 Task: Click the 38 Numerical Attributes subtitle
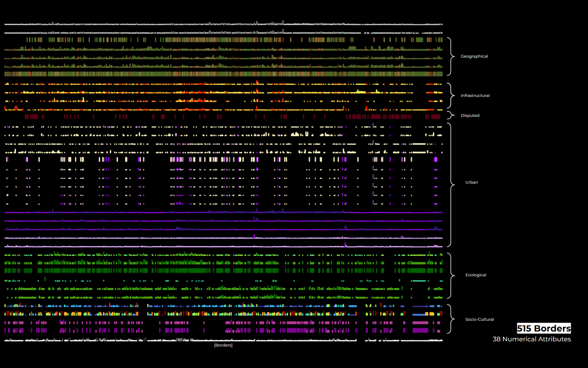[x=531, y=339]
